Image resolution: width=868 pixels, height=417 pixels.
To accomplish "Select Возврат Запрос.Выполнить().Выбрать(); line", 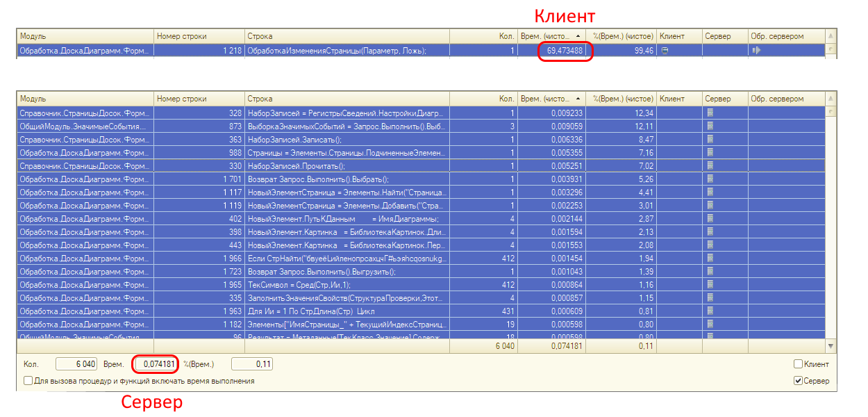I will pos(421,179).
